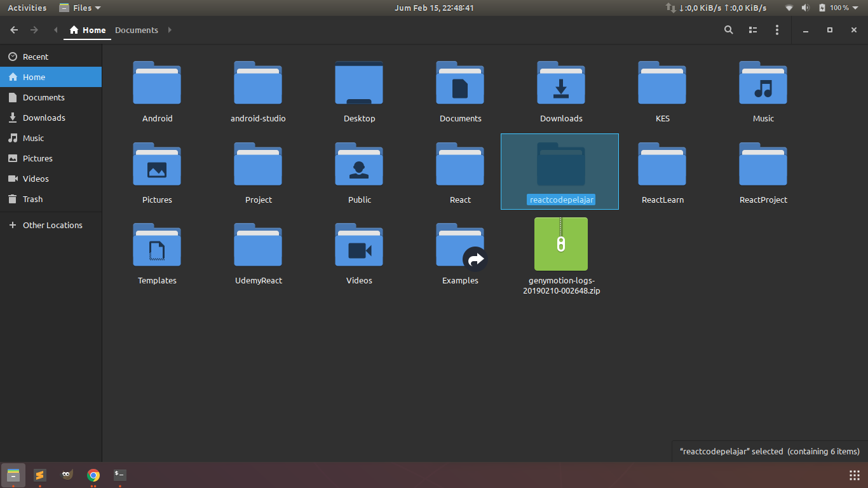Select the Project folder
This screenshot has width=868, height=488.
pyautogui.click(x=258, y=165)
